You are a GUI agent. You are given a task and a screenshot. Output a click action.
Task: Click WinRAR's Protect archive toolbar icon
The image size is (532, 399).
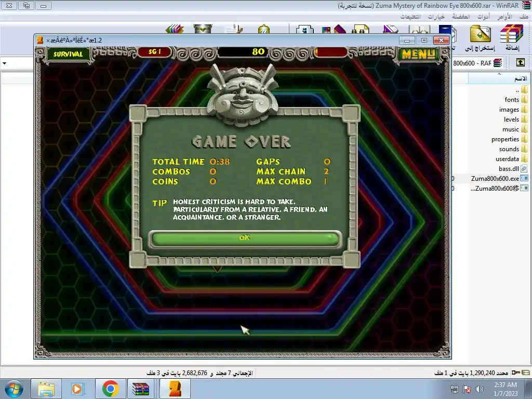click(x=203, y=30)
